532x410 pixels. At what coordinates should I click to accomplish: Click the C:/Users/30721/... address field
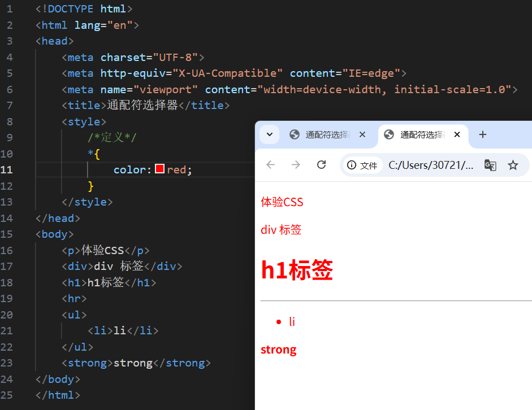click(431, 165)
